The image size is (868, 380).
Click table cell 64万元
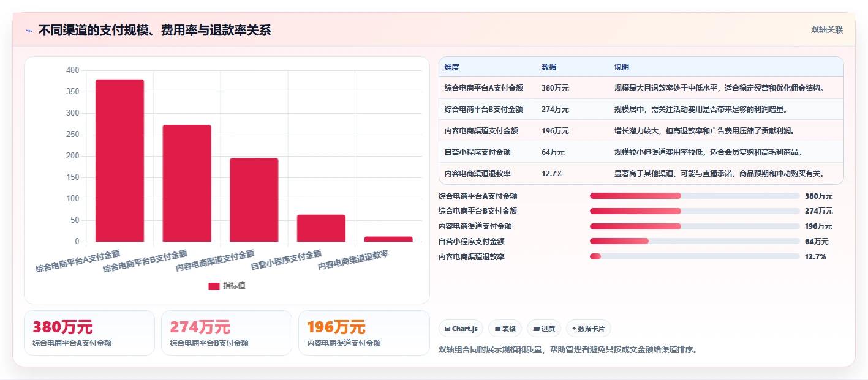(553, 152)
